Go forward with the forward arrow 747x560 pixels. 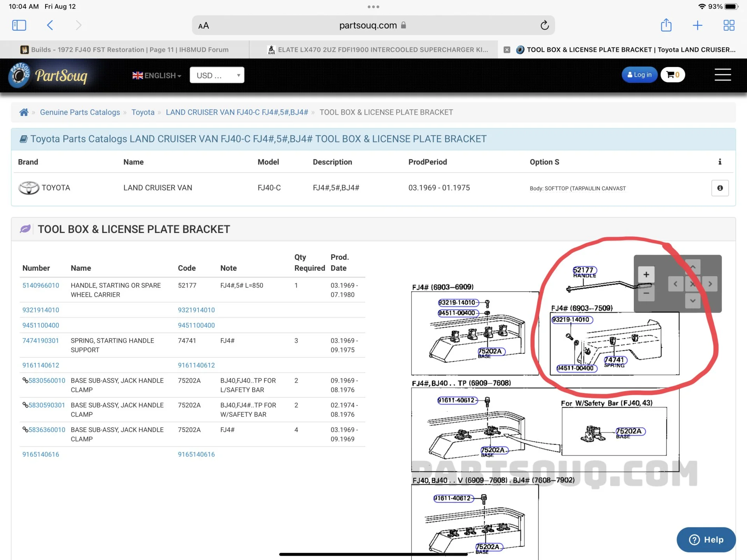point(79,25)
